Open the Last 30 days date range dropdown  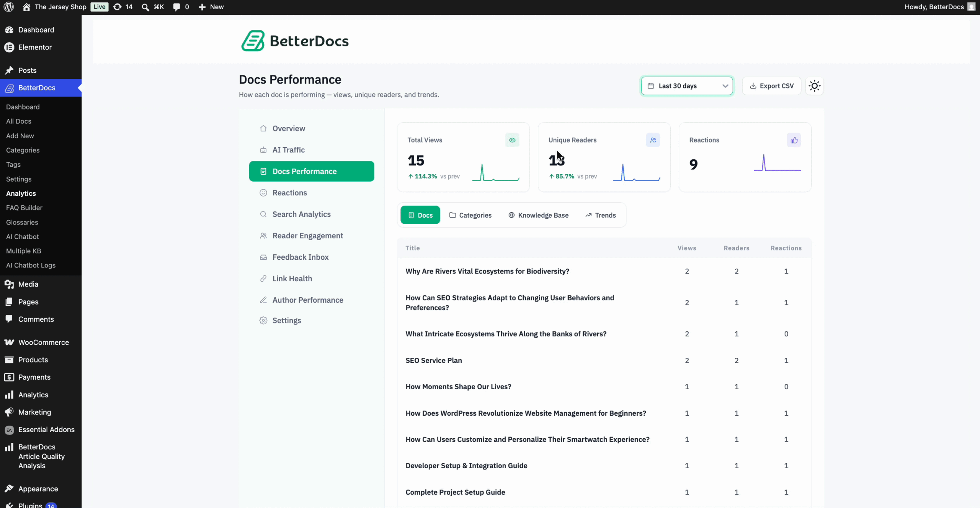687,86
